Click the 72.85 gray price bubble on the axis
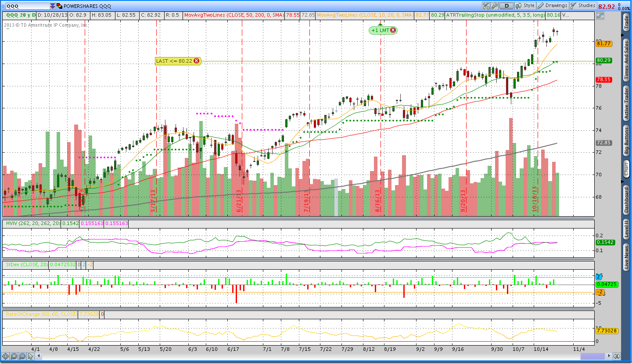The height and width of the screenshot is (364, 632). click(604, 143)
